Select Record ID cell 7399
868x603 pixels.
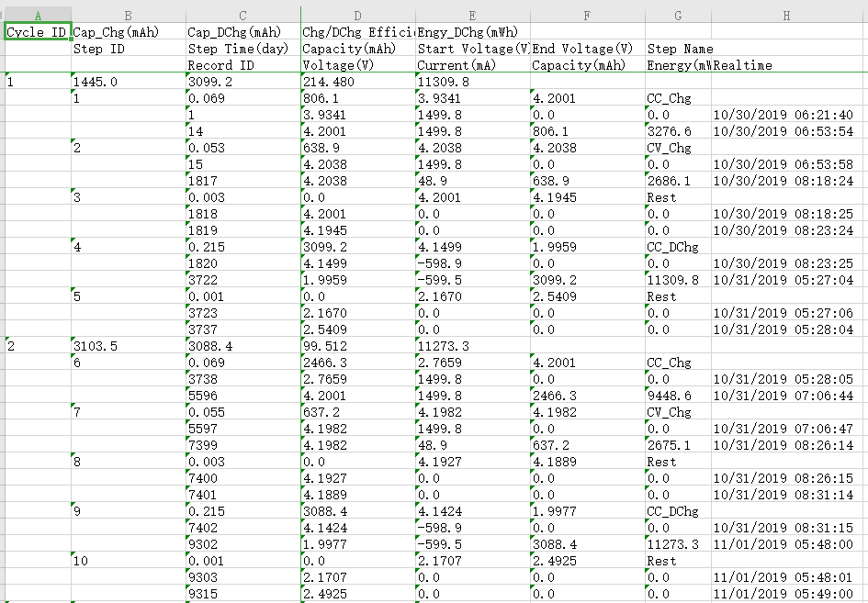tap(243, 445)
